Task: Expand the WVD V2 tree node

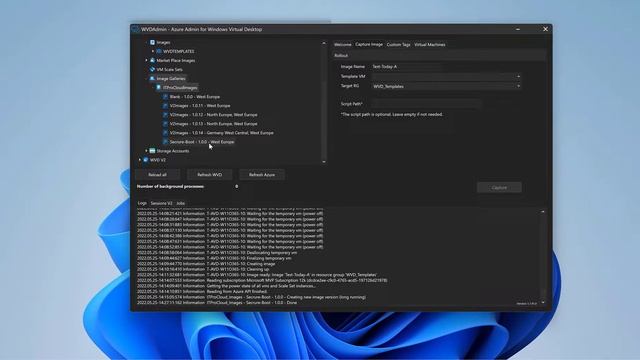Action: coord(140,160)
